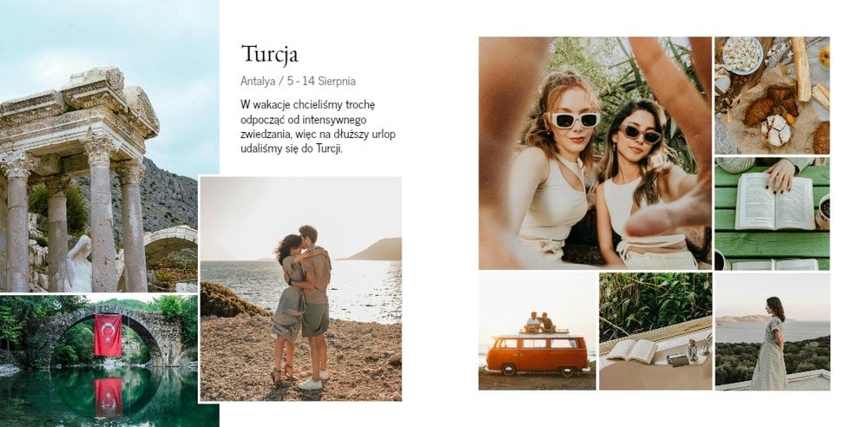Click the open book on green table photo
Viewport: 868px width, 427px height.
773,213
